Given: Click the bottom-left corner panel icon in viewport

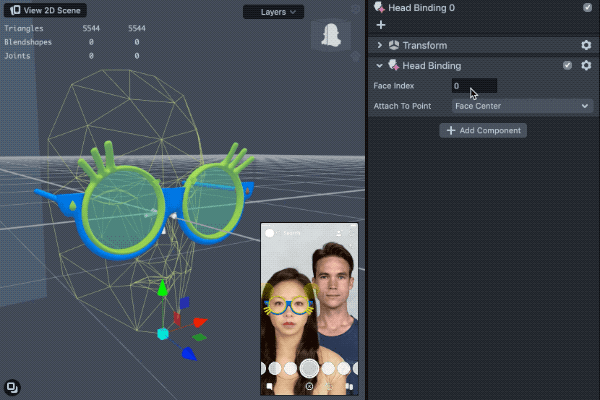Looking at the screenshot, I should (x=12, y=387).
